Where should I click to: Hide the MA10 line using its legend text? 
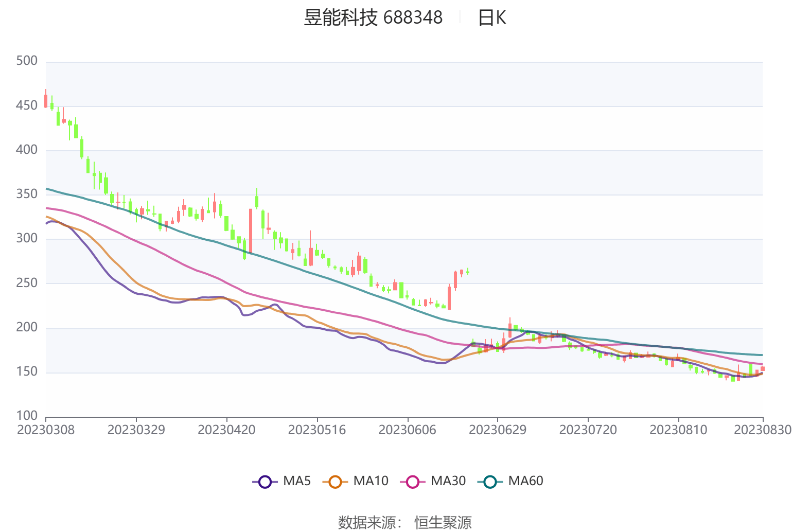pos(371,481)
